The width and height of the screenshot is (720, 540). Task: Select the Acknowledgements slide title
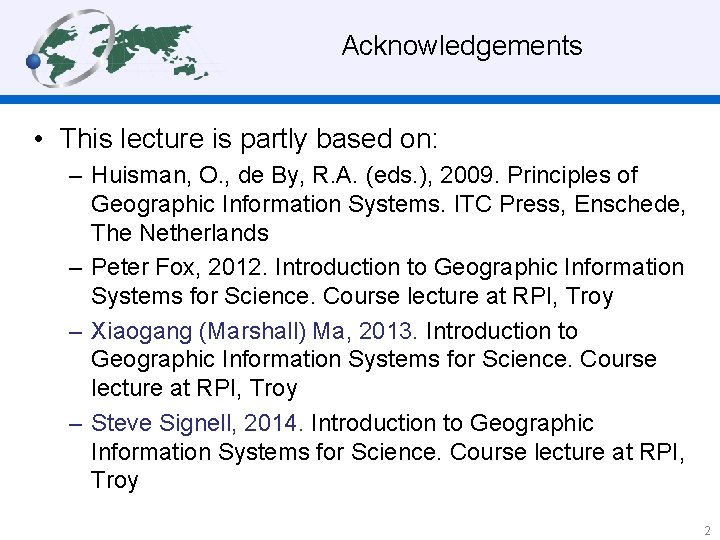[x=461, y=46]
